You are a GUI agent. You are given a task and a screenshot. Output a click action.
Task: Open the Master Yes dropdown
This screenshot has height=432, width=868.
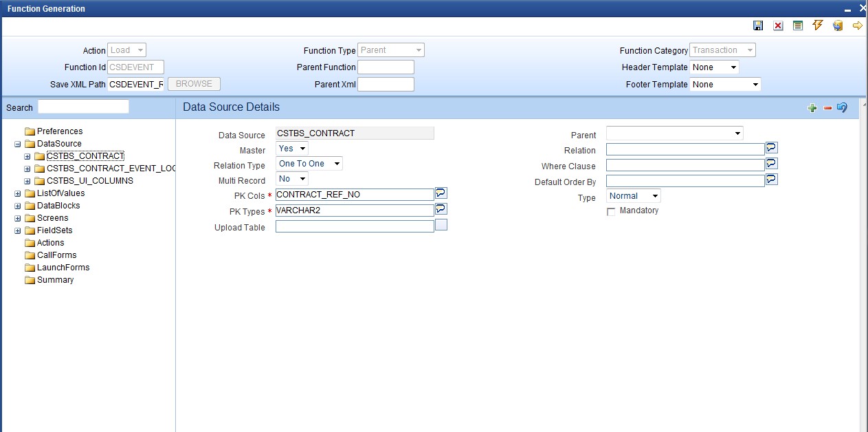coord(292,149)
